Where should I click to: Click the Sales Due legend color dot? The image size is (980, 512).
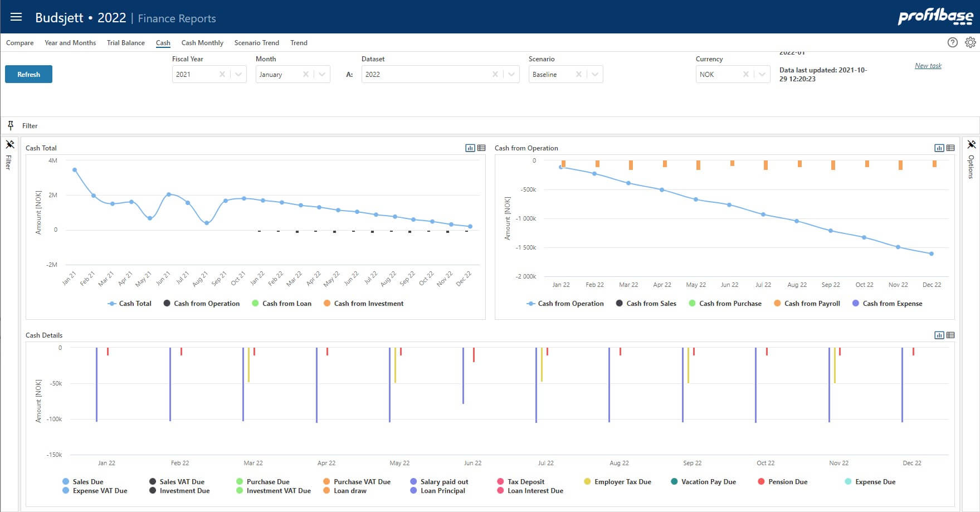click(x=66, y=482)
